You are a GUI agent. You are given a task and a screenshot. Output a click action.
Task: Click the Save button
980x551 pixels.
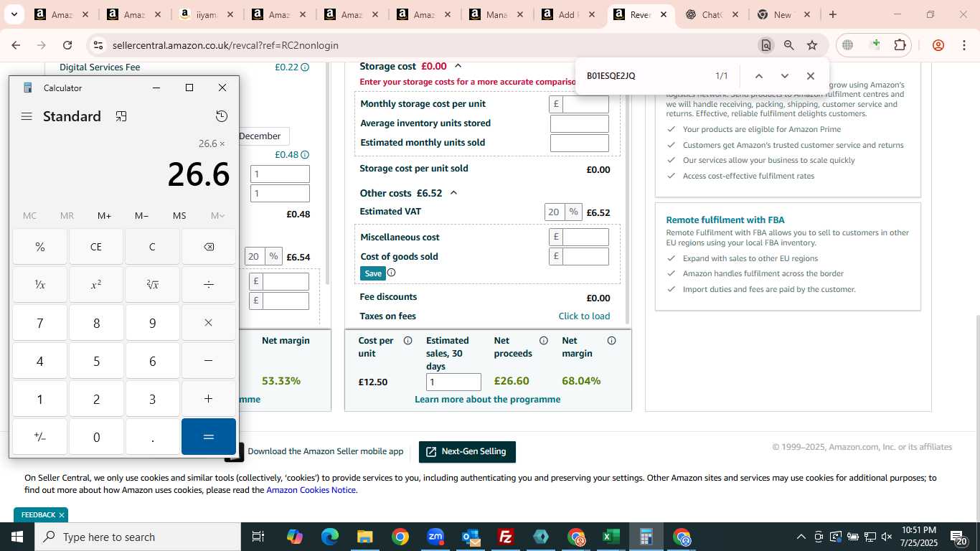[373, 273]
